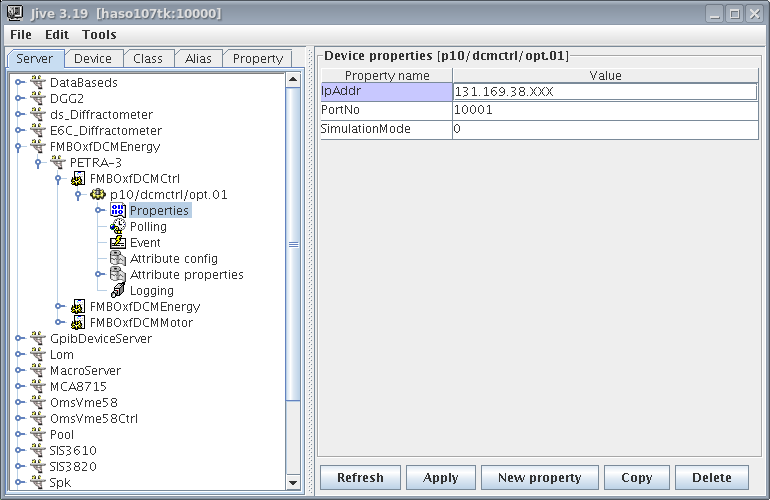Click the FMBOxfDCMCtrl class icon

tap(78, 178)
